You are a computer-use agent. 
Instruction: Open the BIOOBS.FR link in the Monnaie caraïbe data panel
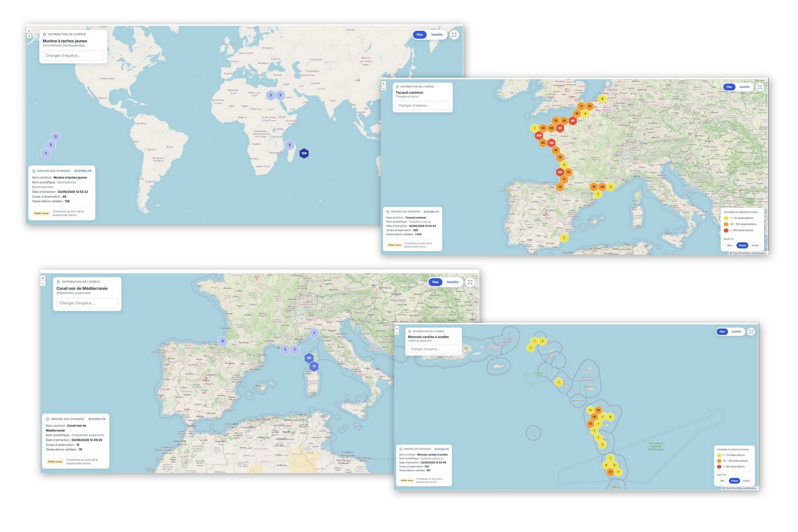pos(441,449)
